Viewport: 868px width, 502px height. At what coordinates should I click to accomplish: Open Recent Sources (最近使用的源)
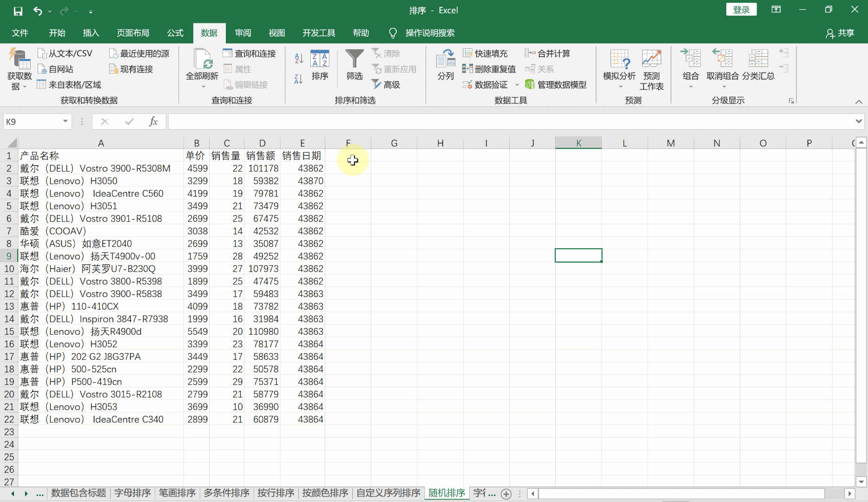pyautogui.click(x=139, y=53)
